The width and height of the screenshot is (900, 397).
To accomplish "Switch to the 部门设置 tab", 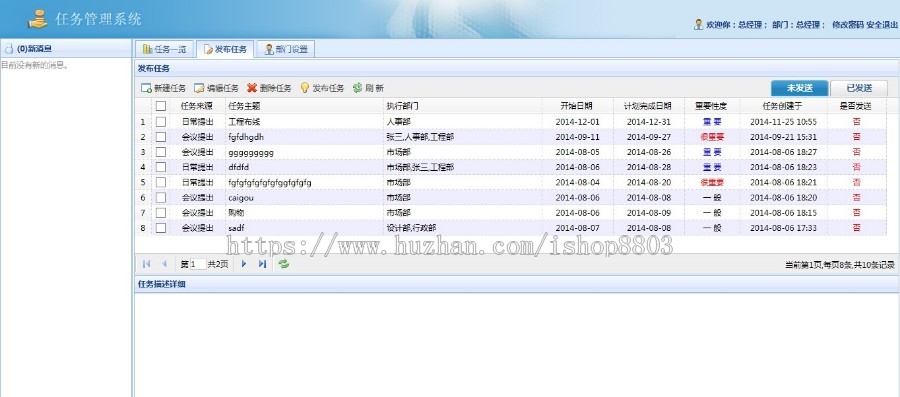I will click(285, 49).
